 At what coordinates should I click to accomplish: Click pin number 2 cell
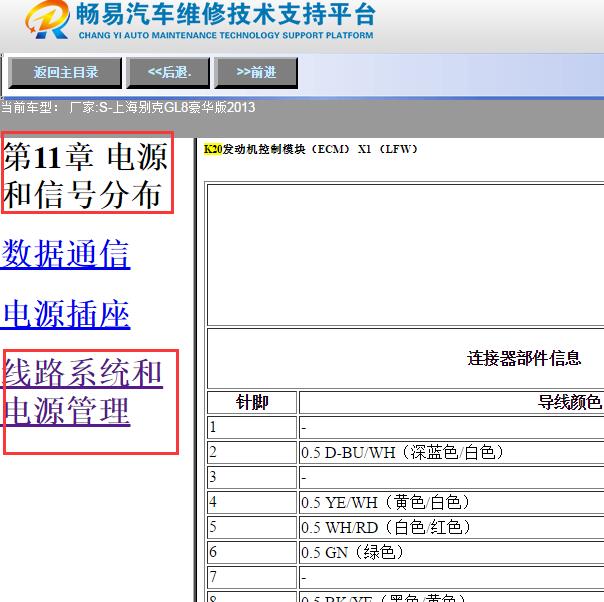pyautogui.click(x=252, y=452)
